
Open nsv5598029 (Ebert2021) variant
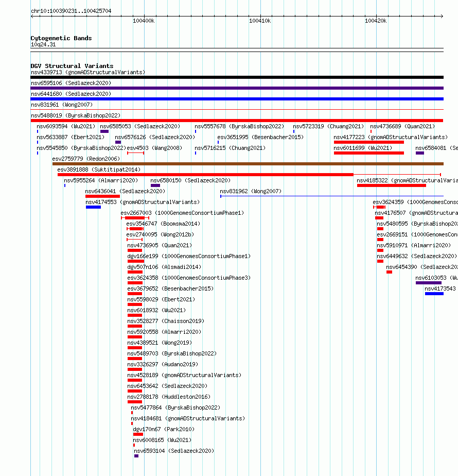click(161, 300)
